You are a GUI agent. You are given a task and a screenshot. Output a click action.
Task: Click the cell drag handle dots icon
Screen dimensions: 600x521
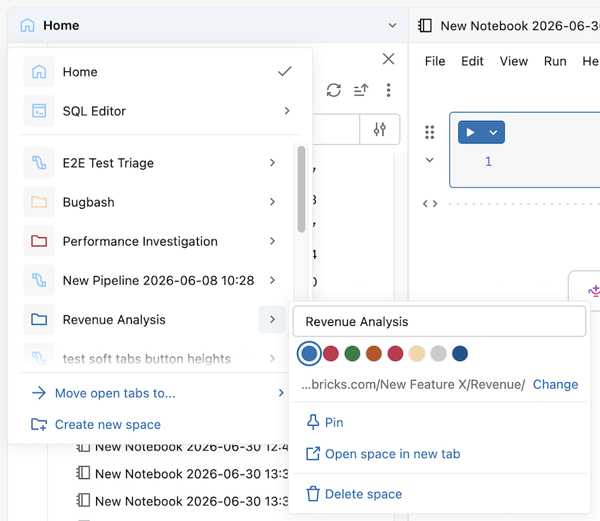(430, 132)
